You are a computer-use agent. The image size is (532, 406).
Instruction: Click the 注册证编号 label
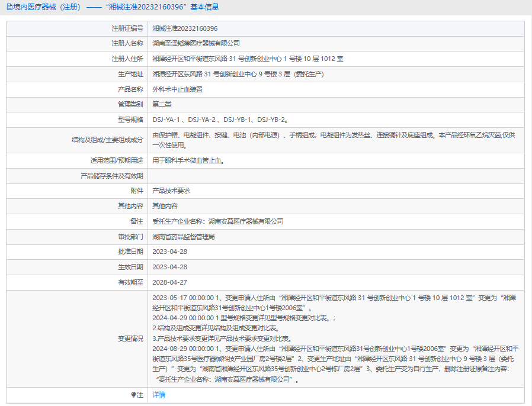click(127, 28)
